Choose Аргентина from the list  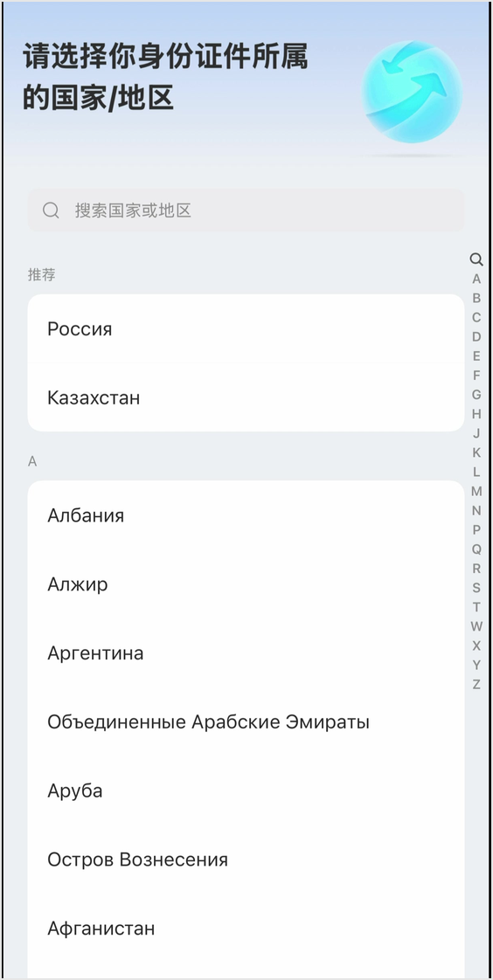point(246,653)
